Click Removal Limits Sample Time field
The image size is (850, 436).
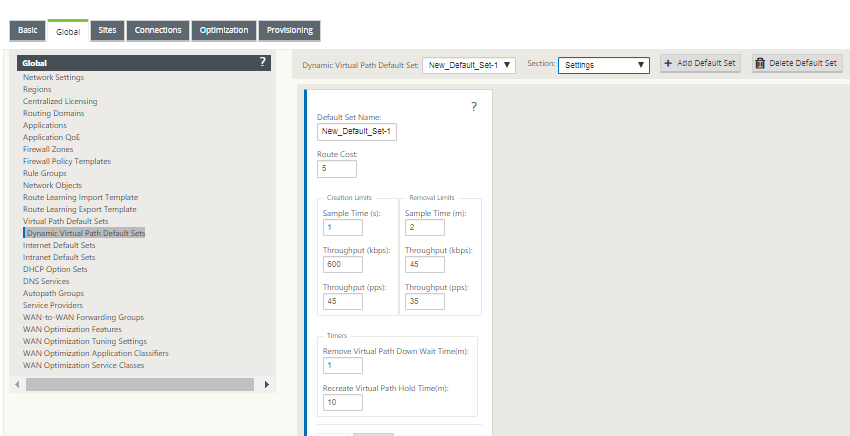pyautogui.click(x=424, y=227)
